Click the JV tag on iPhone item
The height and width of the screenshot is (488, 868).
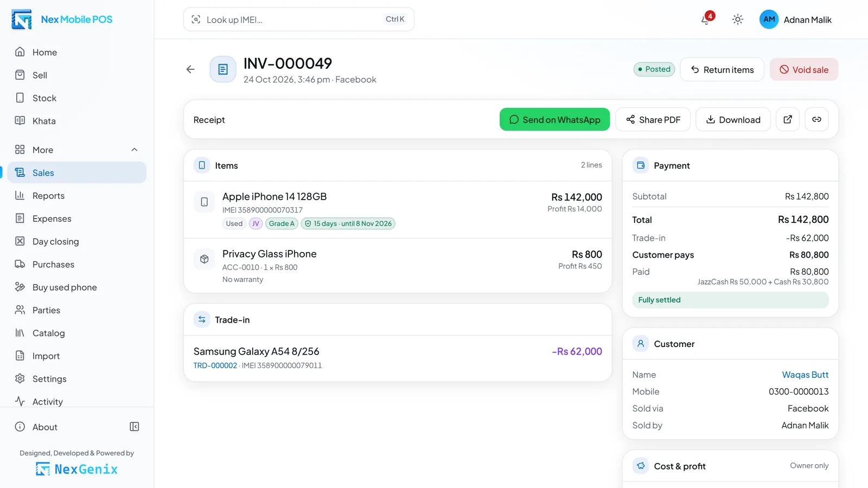(x=256, y=223)
